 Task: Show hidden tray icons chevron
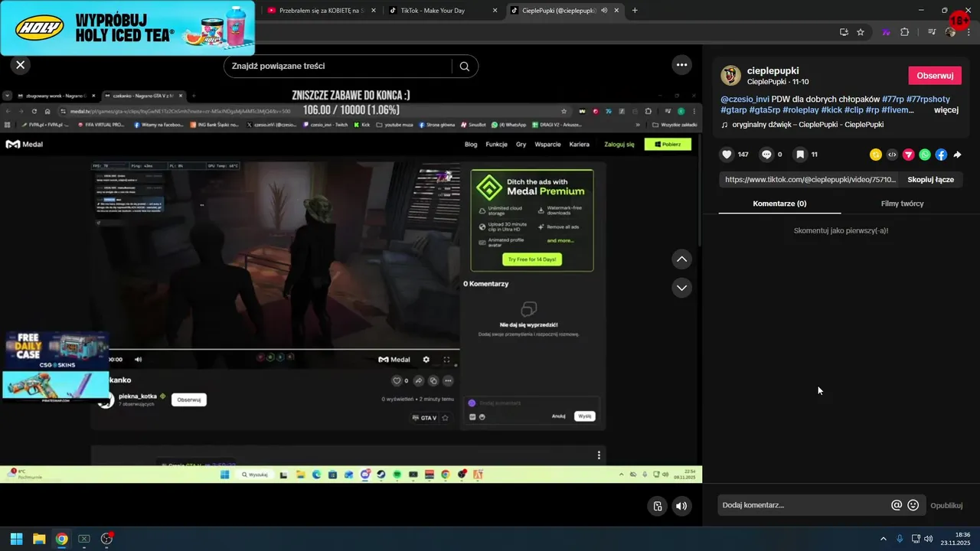(x=883, y=539)
